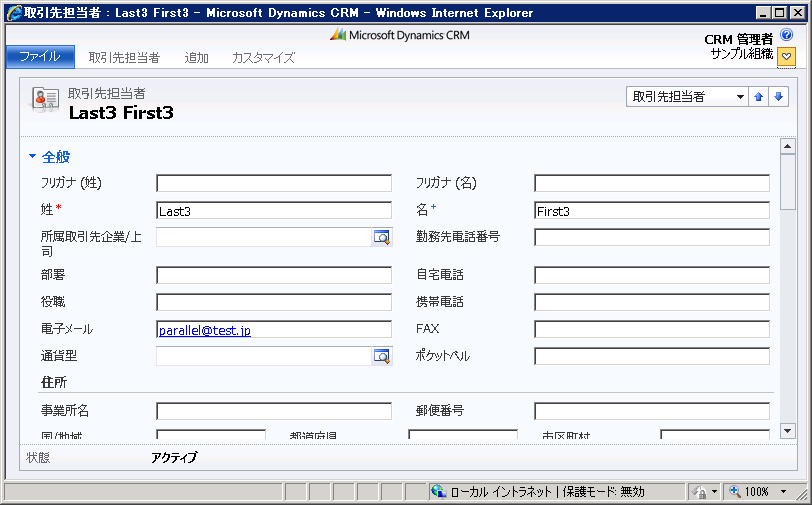Click the Microsoft Dynamics CRM logo

tap(400, 35)
